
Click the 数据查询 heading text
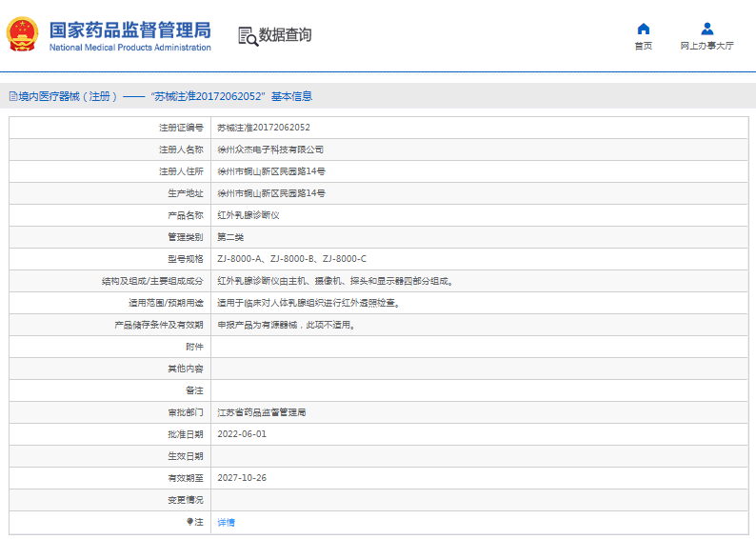[285, 35]
